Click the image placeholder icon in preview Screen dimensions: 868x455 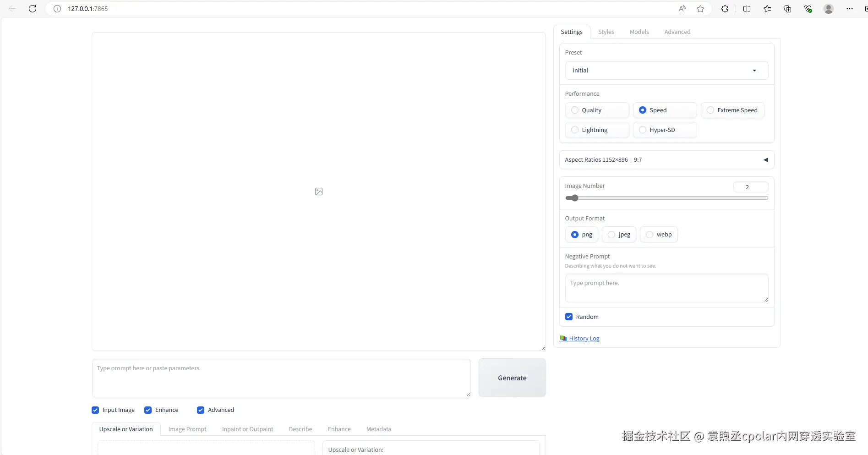point(319,192)
